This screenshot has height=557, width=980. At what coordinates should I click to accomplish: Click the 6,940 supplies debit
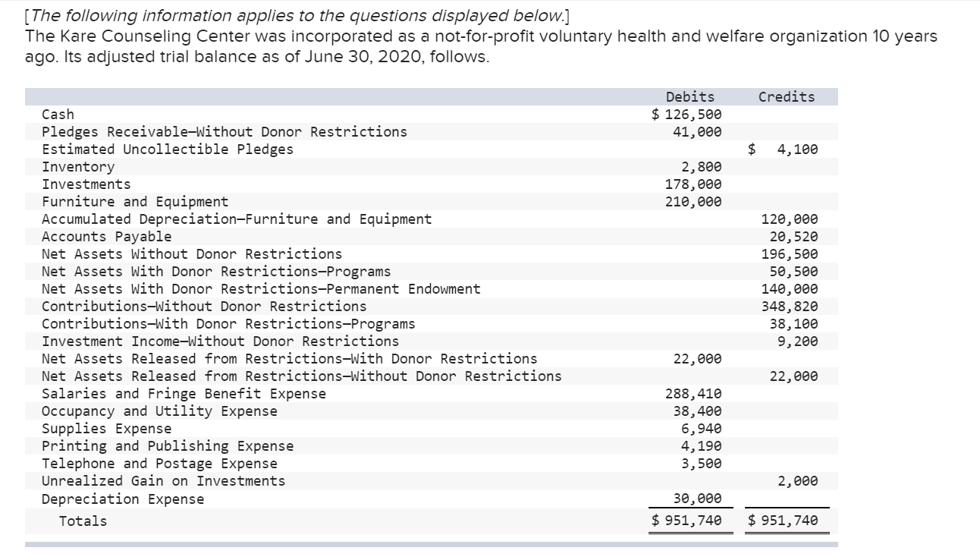coord(702,429)
